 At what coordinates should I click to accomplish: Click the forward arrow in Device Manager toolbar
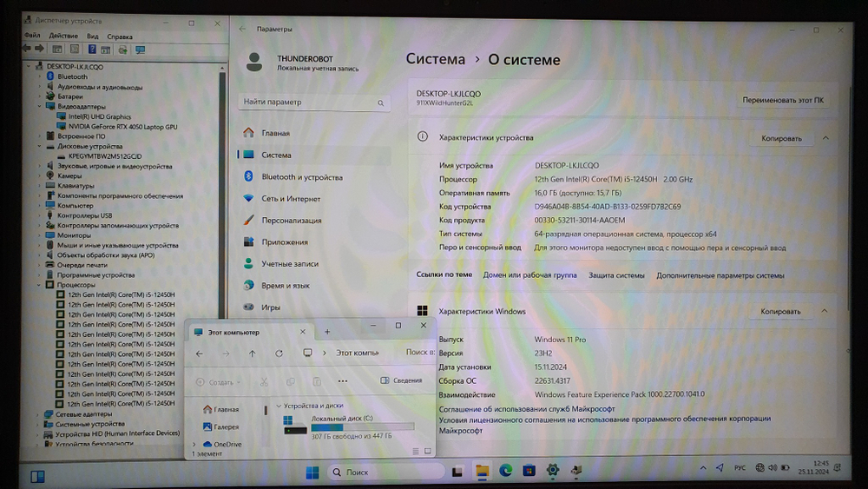pos(39,49)
